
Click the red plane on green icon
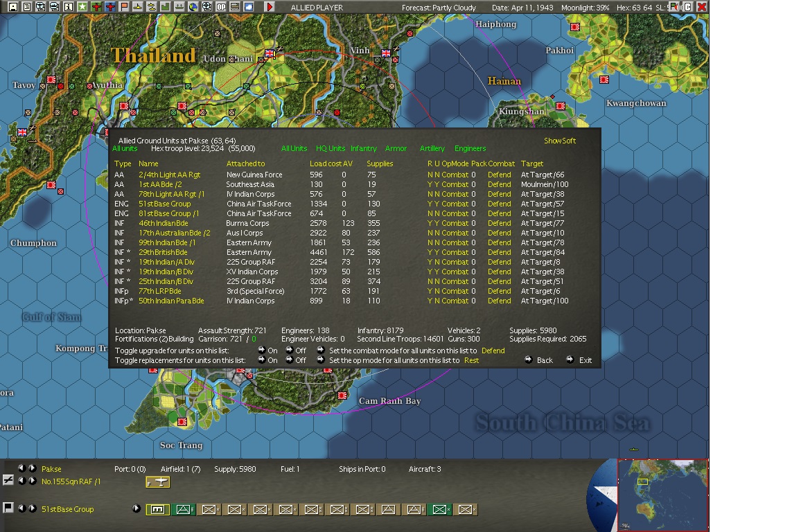[x=96, y=7]
